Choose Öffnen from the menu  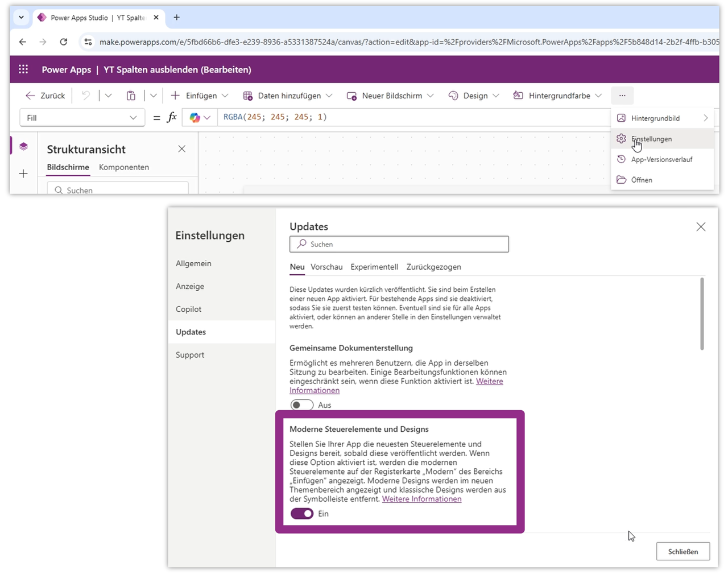click(662, 180)
